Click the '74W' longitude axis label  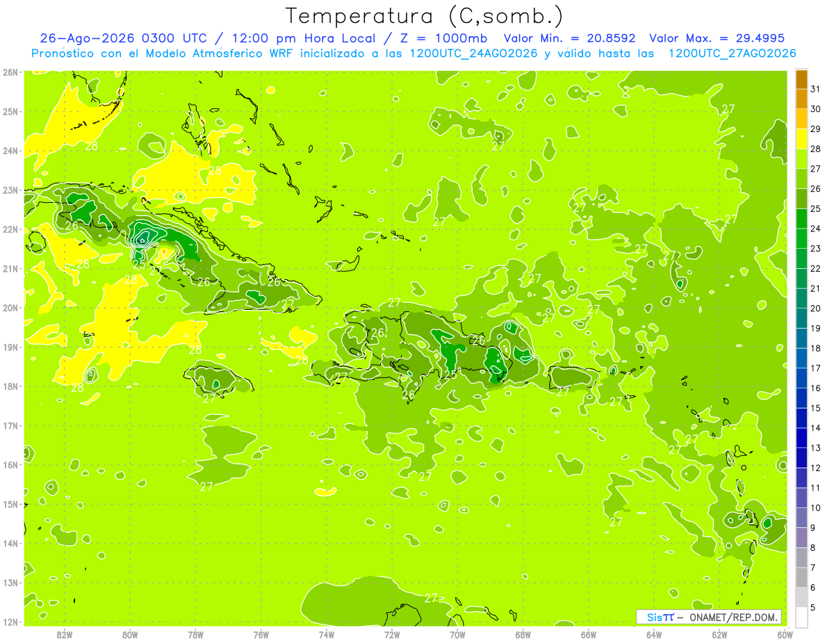[x=327, y=635]
